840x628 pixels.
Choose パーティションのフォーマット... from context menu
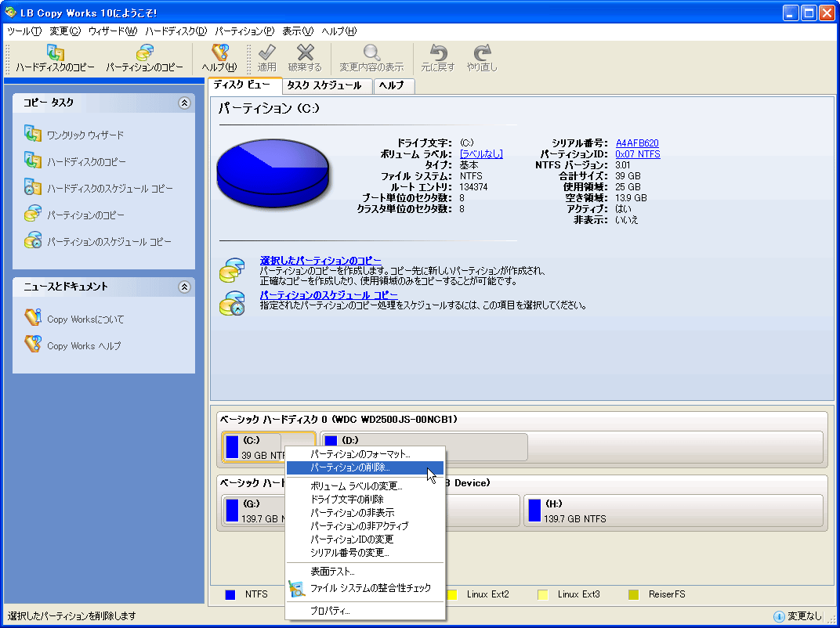365,454
